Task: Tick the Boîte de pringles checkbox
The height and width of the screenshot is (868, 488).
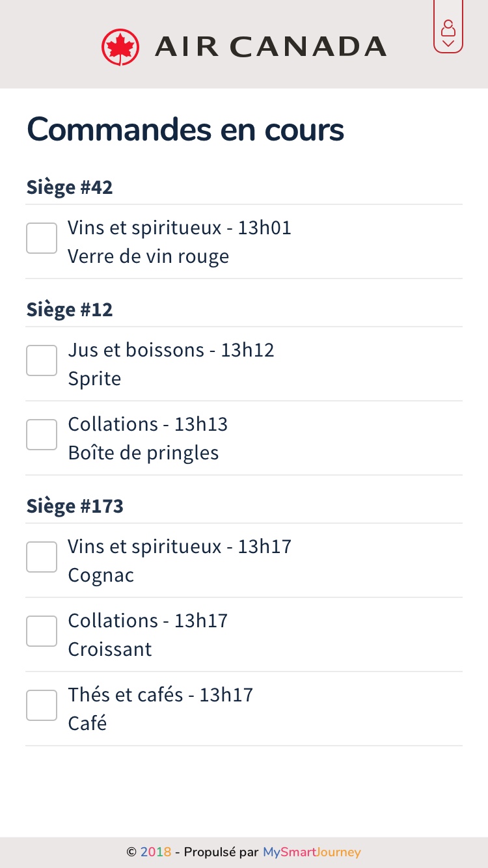Action: pyautogui.click(x=42, y=435)
